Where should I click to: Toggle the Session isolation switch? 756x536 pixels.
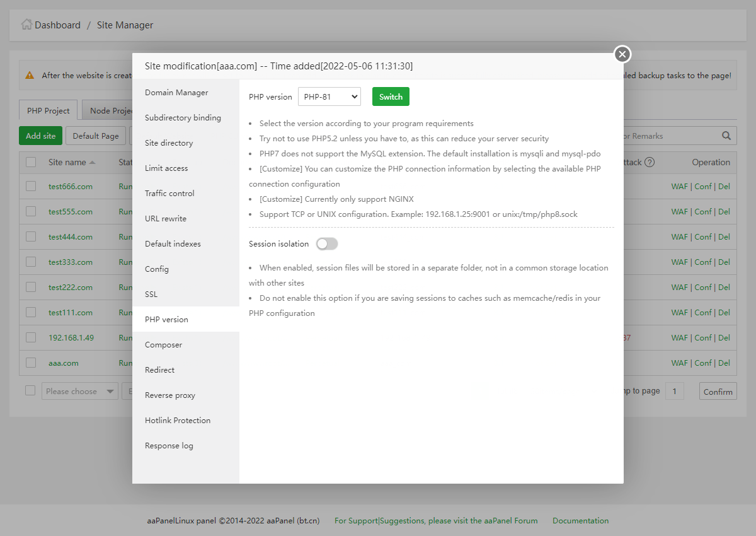(327, 244)
